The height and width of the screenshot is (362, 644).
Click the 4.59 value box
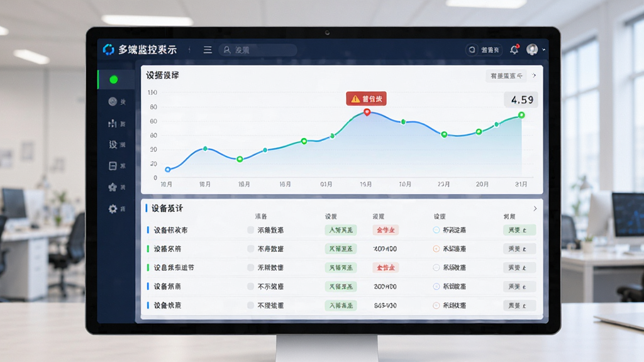[521, 100]
